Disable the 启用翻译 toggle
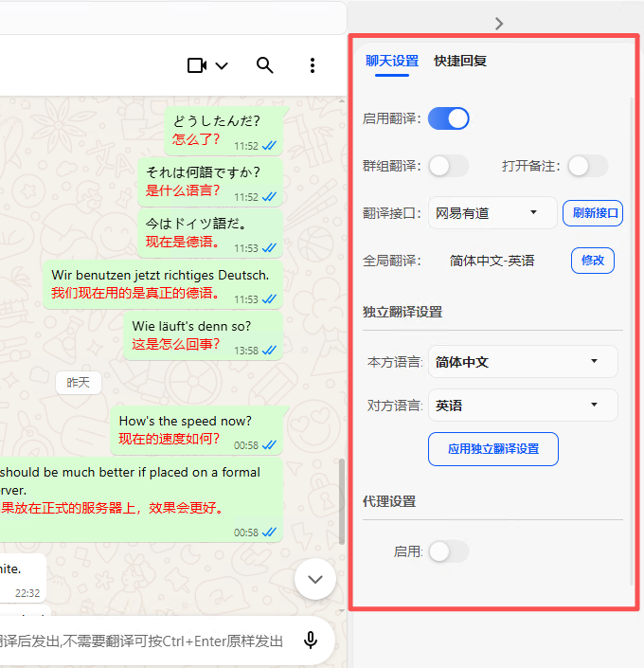 pyautogui.click(x=449, y=118)
